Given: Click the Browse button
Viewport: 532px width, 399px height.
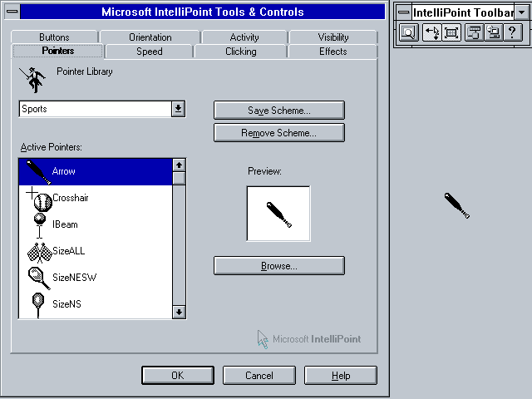Looking at the screenshot, I should (x=279, y=266).
